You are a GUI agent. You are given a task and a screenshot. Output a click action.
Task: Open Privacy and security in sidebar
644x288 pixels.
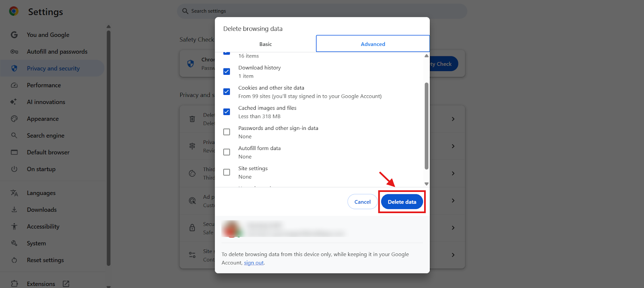click(x=52, y=68)
